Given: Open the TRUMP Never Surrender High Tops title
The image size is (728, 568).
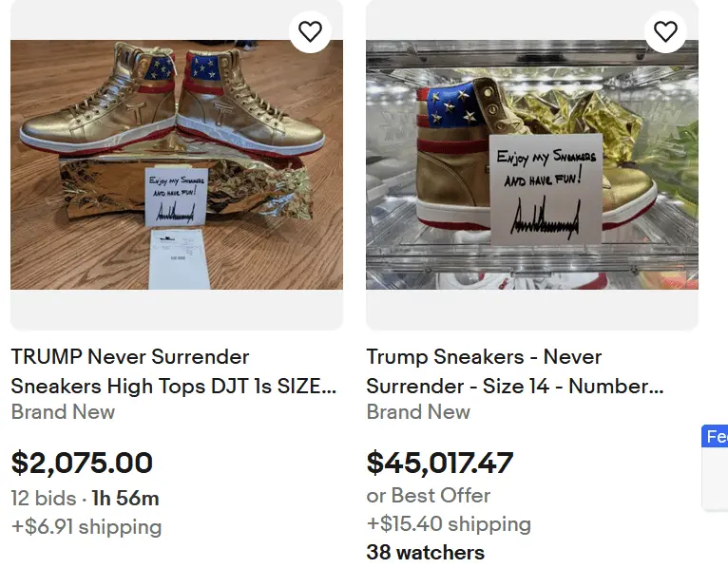Looking at the screenshot, I should [x=173, y=371].
